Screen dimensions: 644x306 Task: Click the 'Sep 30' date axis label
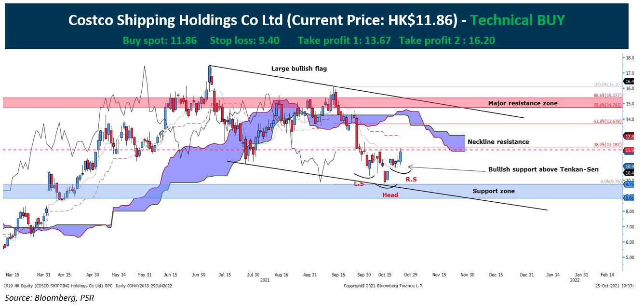(x=364, y=274)
